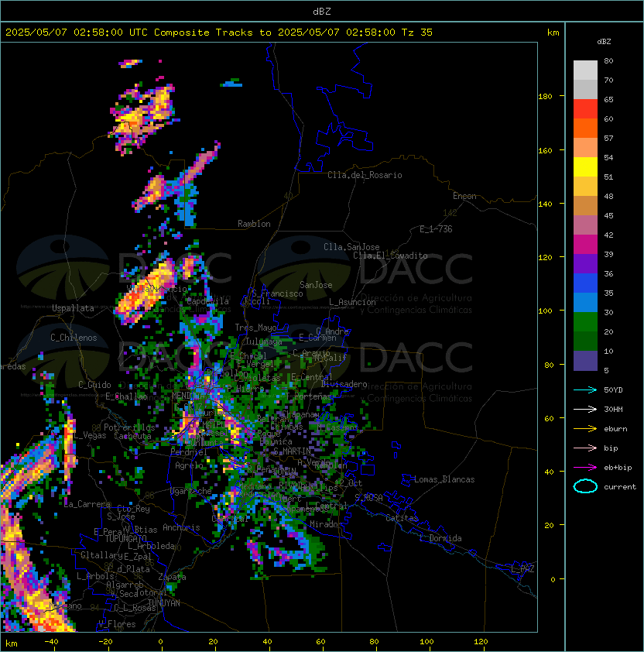Pick the light grey top swatch of the dBZ scale
Viewport: 644px width, 652px height.
pos(585,70)
